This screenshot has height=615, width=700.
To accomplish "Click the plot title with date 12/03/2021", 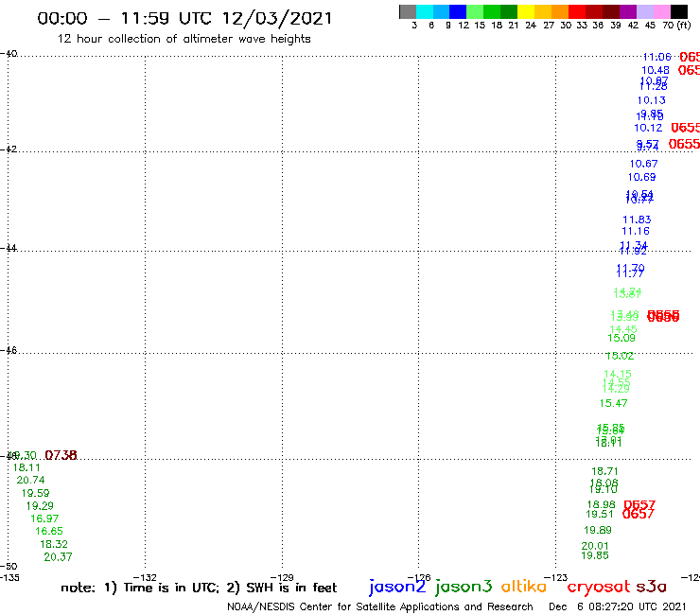I will pyautogui.click(x=184, y=18).
